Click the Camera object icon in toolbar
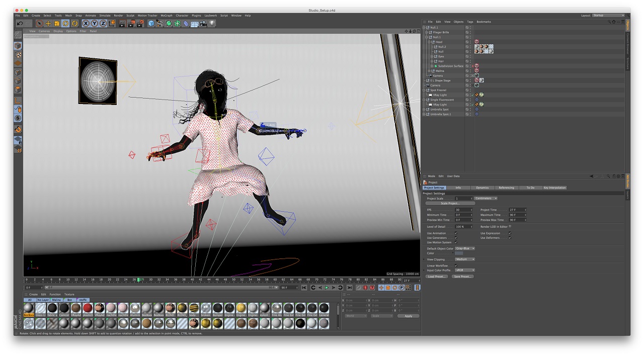Viewport: 644px width, 355px height. tap(203, 23)
